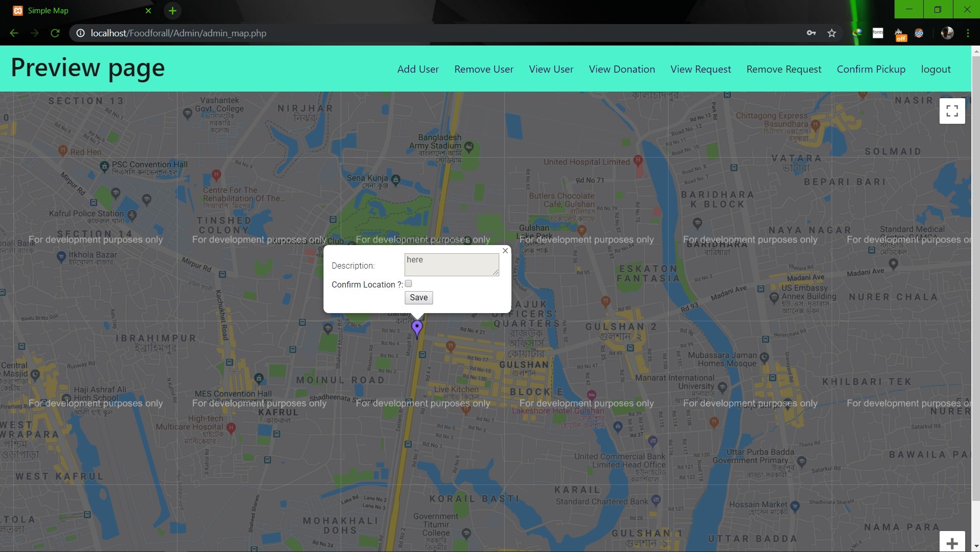Zoom in the map with the plus button
This screenshot has width=980, height=552.
[952, 543]
